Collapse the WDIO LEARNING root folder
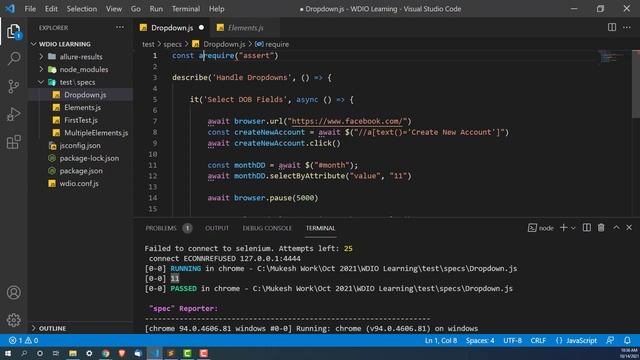Screen dimensions: 640x360 coord(80,44)
